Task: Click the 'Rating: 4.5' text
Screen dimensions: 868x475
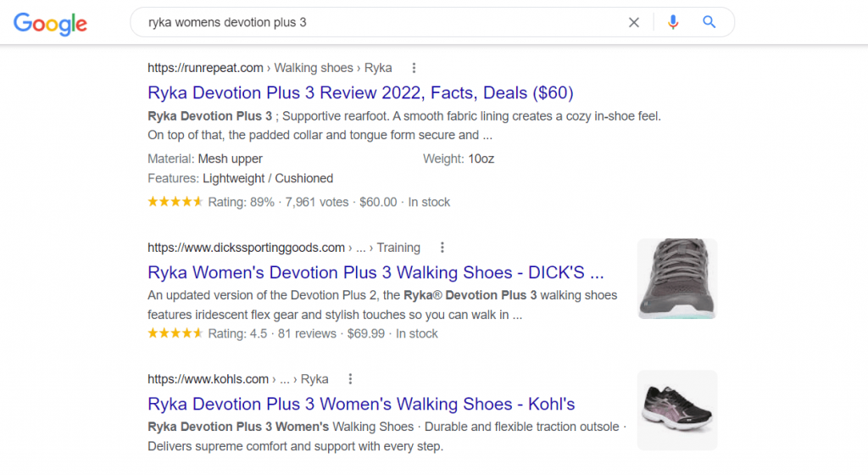Action: pyautogui.click(x=237, y=334)
